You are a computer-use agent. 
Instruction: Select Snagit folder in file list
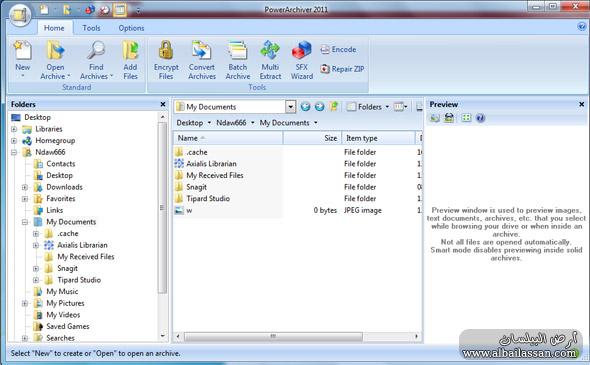[x=196, y=187]
